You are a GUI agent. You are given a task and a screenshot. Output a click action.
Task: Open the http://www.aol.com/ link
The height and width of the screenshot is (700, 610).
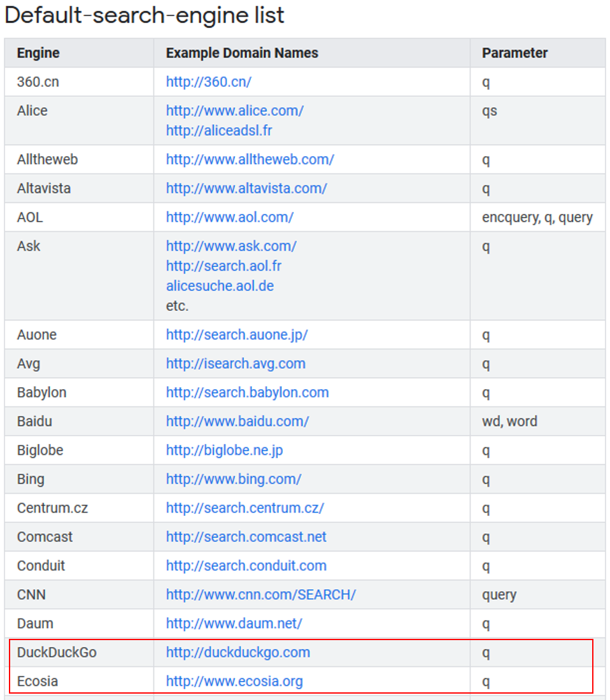click(230, 217)
